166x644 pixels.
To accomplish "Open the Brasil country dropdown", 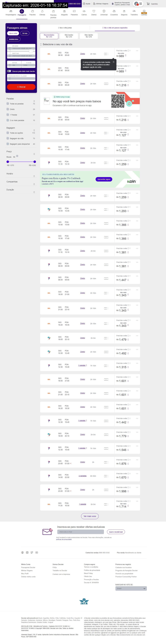I will [131, 588].
